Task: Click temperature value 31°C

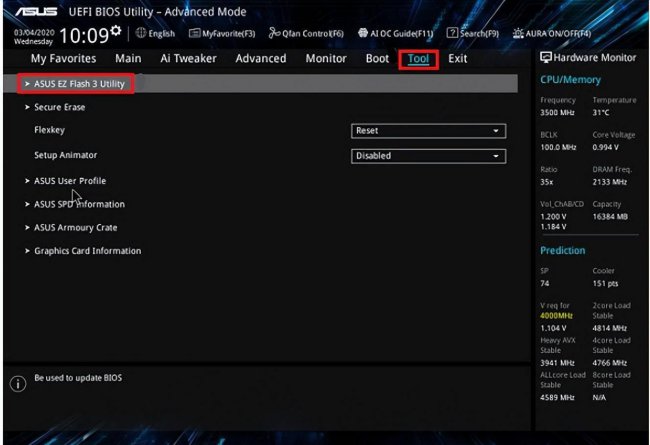Action: click(x=601, y=113)
